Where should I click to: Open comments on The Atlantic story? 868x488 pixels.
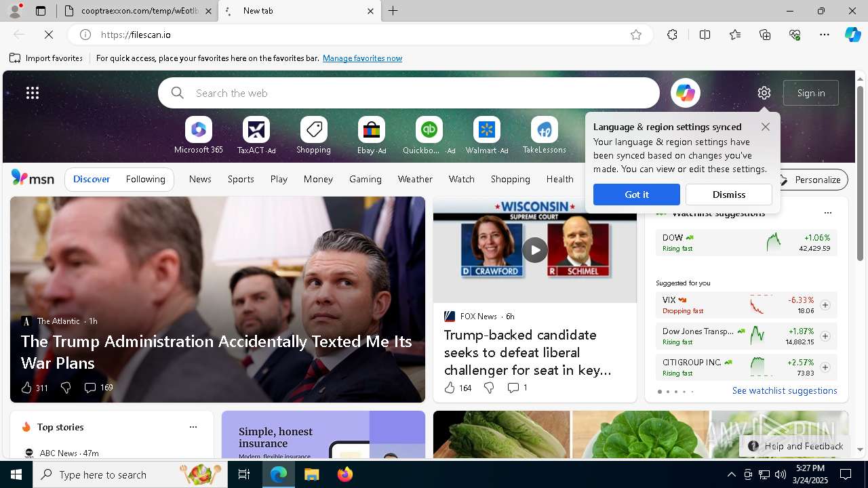point(98,388)
